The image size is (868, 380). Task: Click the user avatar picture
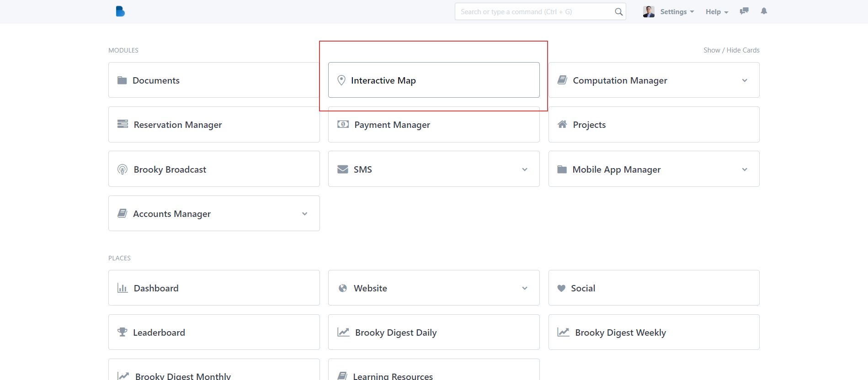(649, 12)
